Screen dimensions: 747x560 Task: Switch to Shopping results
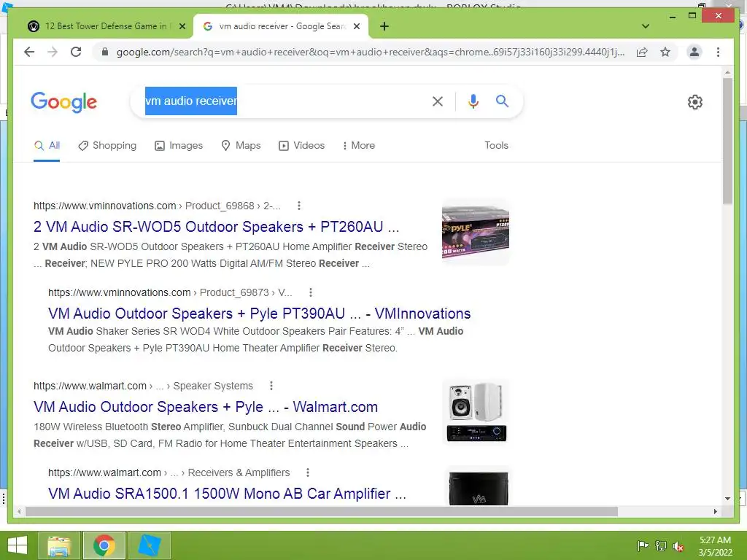coord(107,145)
